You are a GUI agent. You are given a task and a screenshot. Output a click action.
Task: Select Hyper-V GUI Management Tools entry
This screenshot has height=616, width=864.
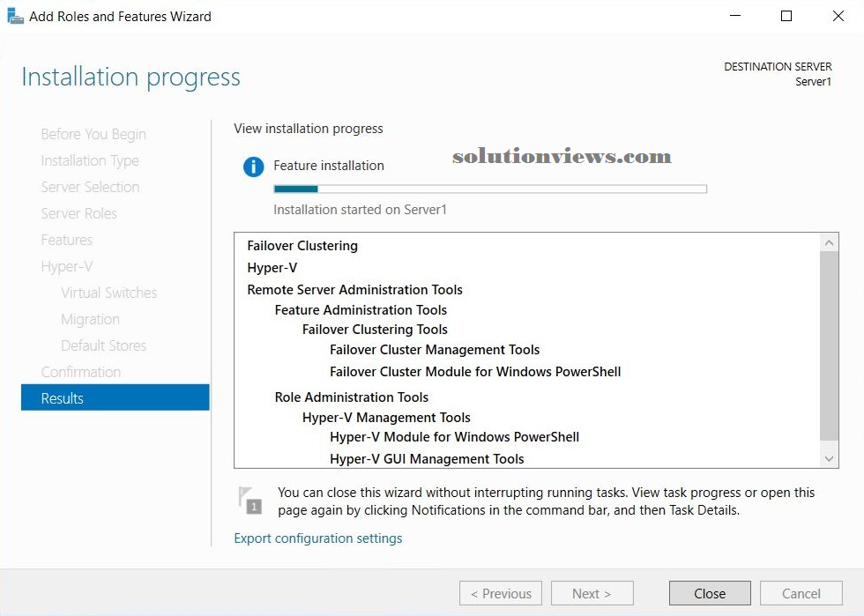(x=427, y=459)
